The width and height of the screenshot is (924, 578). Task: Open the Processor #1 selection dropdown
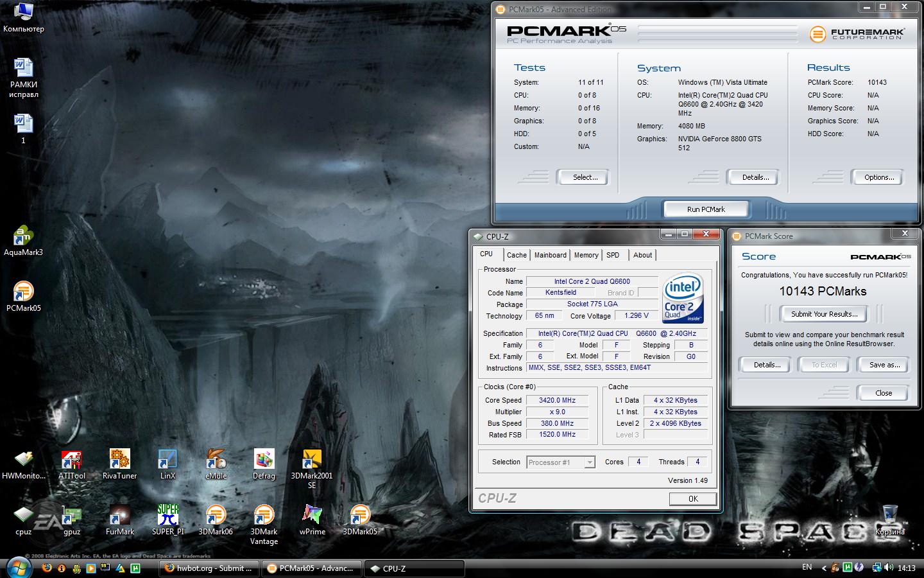tap(561, 462)
